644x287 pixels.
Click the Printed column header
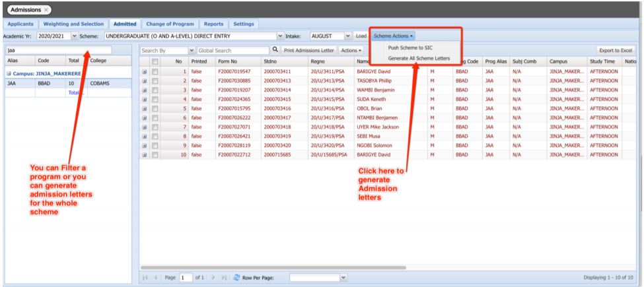[x=201, y=61]
